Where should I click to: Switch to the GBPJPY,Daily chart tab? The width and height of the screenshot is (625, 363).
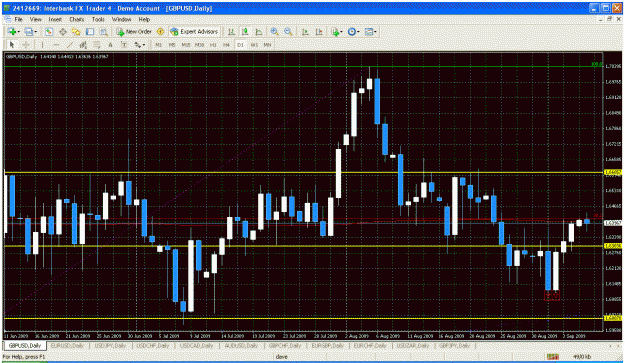tap(454, 346)
